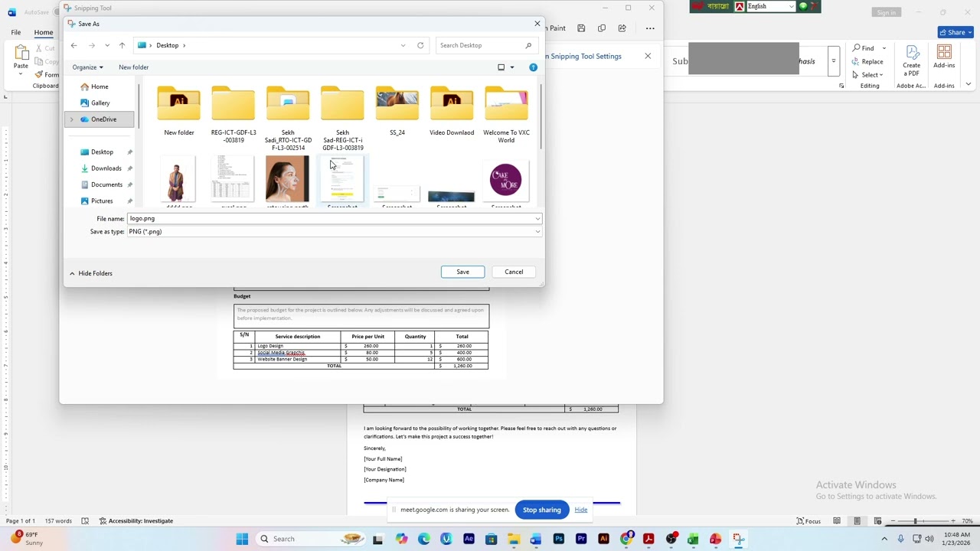The height and width of the screenshot is (551, 980).
Task: Toggle Focus mode in Word status bar
Action: point(808,521)
